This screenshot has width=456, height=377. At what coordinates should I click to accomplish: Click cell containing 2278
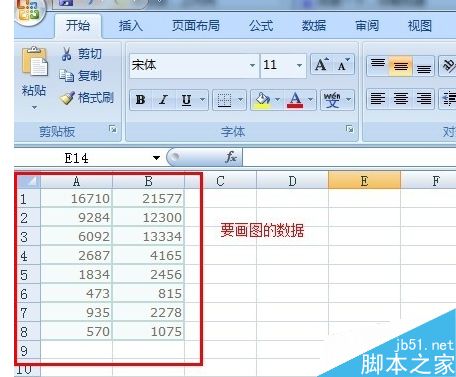tap(148, 313)
